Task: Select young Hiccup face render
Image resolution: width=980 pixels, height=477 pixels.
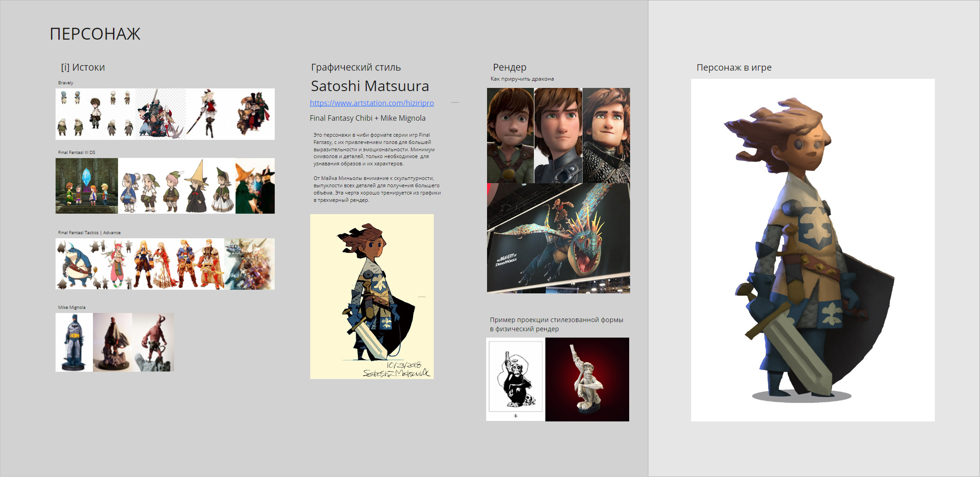Action: [510, 136]
